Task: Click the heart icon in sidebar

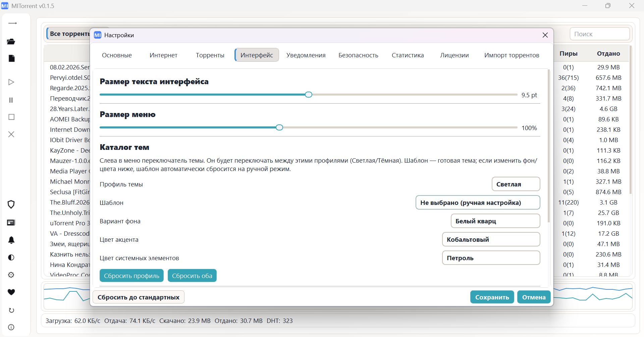Action: (x=11, y=292)
